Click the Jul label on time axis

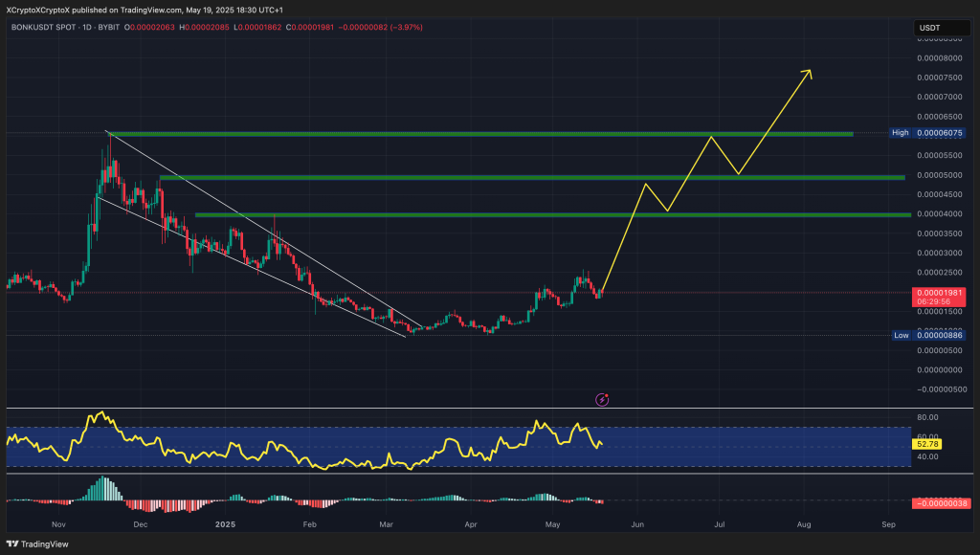(720, 524)
